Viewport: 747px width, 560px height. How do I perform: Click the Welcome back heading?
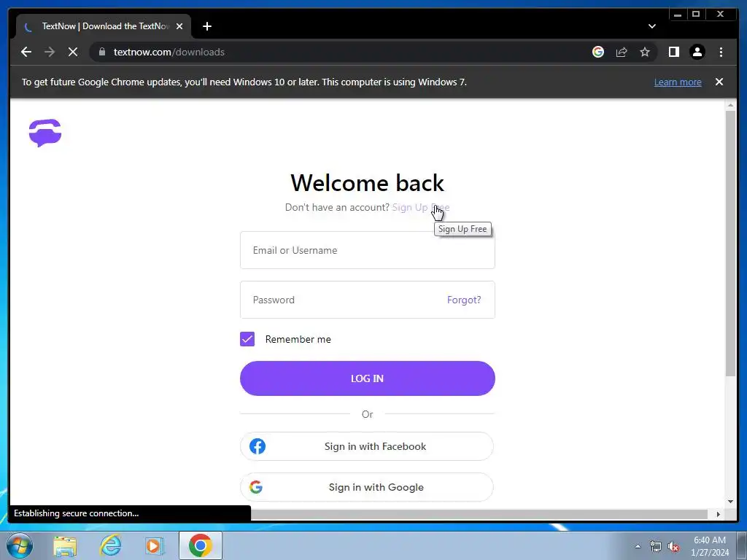(368, 183)
